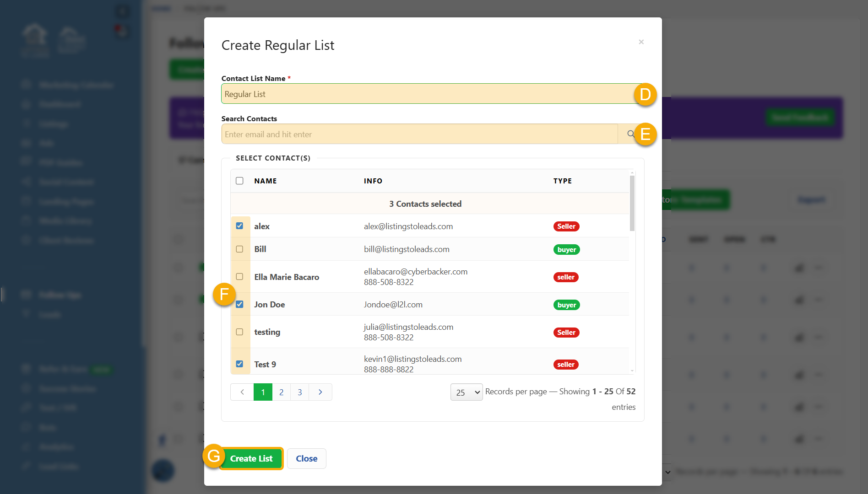Image resolution: width=868 pixels, height=494 pixels.
Task: Click the Search Contacts email field
Action: [x=419, y=134]
